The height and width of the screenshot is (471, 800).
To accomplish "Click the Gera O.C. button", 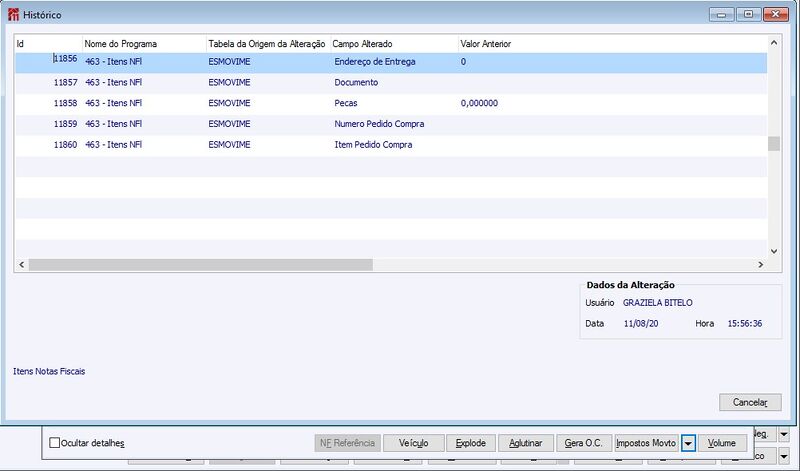I will [x=584, y=443].
